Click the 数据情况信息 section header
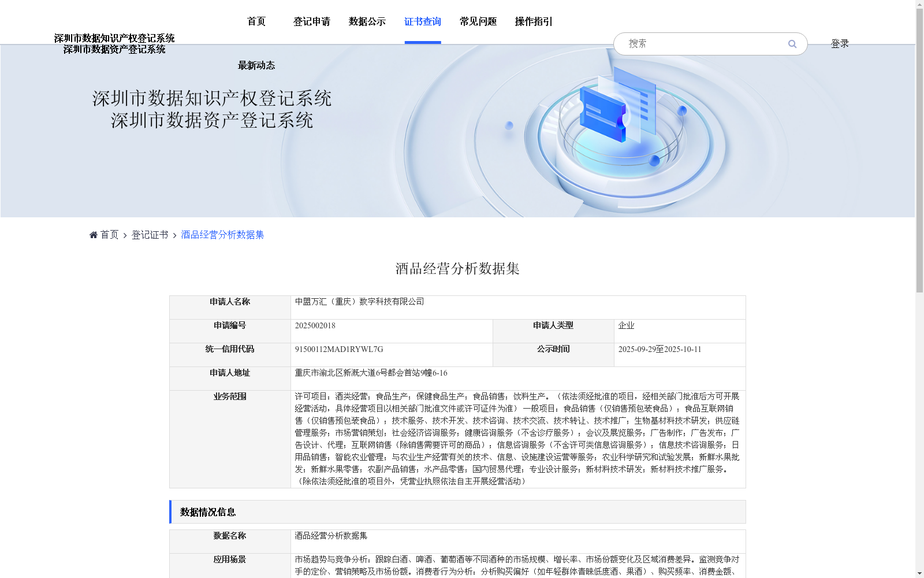The height and width of the screenshot is (578, 924). [457, 512]
